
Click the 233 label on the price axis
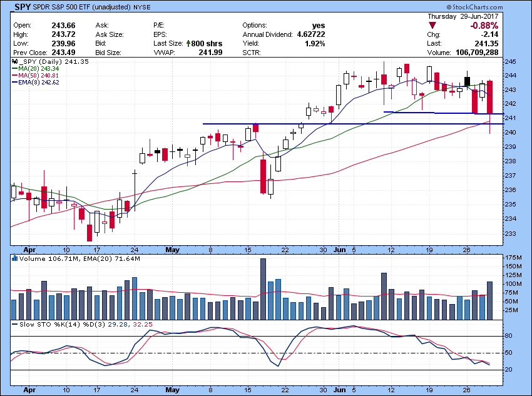click(x=510, y=233)
